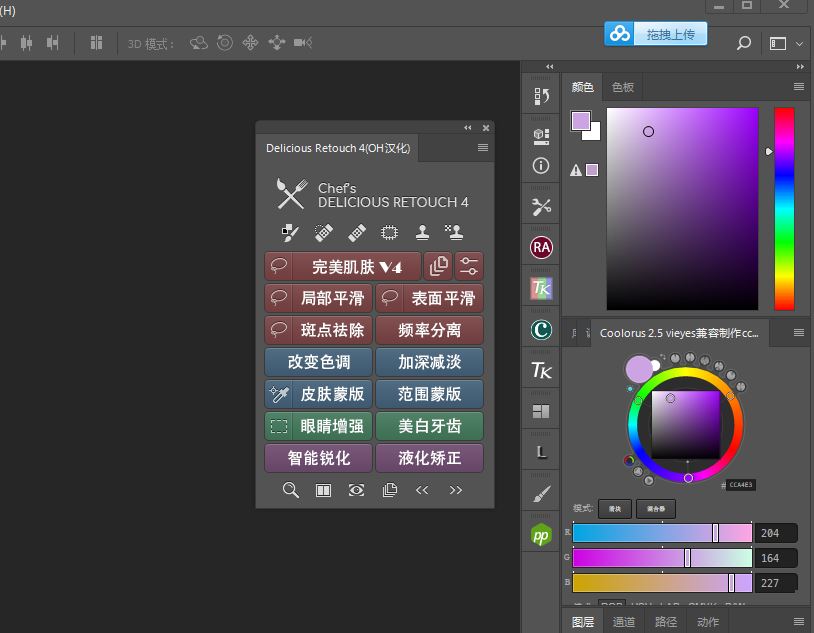Click the 加深减淡 dodge and burn button
This screenshot has height=633, width=814.
(429, 362)
